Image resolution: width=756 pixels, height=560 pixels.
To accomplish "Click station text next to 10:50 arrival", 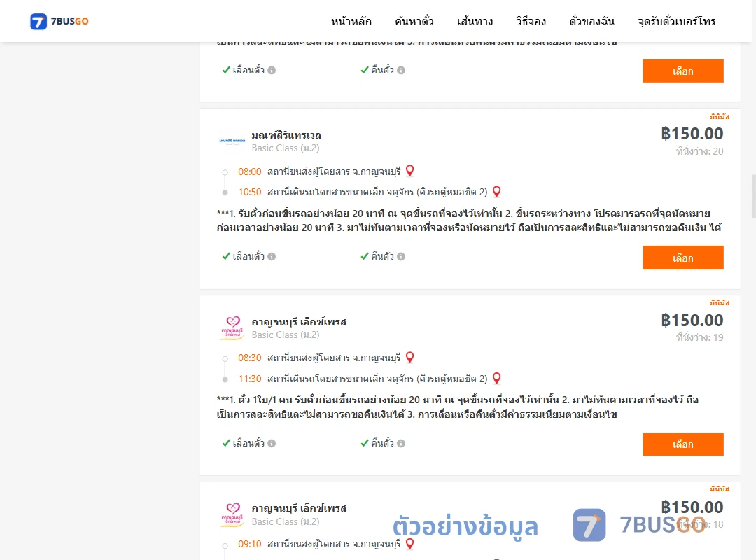I will 377,192.
